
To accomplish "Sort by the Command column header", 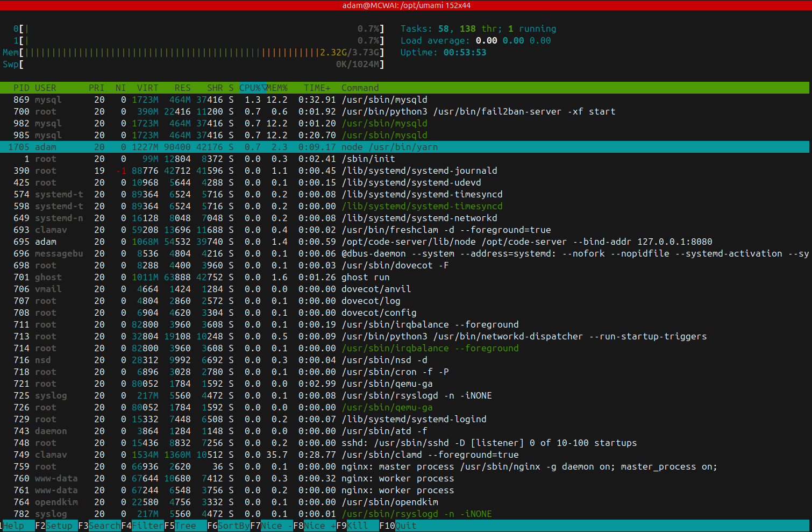I will 360,88.
